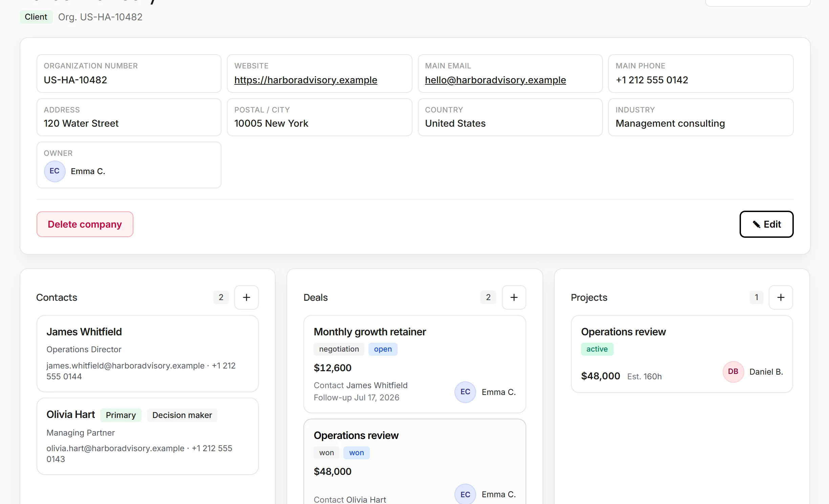This screenshot has height=504, width=829.
Task: Click Emma C. name in Owner field
Action: (88, 171)
